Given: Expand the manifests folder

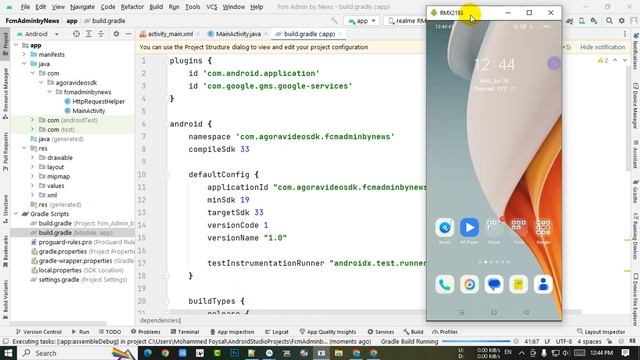Looking at the screenshot, I should (x=24, y=55).
